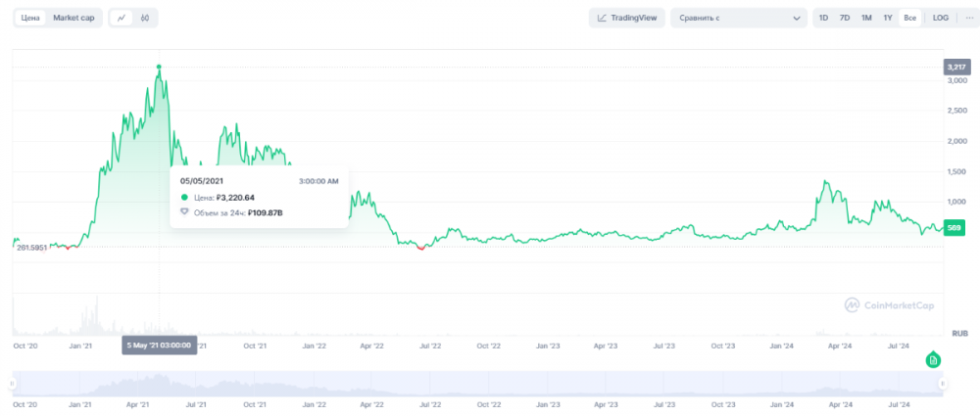Screen dimensions: 980x416
Task: Toggle LOG scale on the chart
Action: click(940, 18)
